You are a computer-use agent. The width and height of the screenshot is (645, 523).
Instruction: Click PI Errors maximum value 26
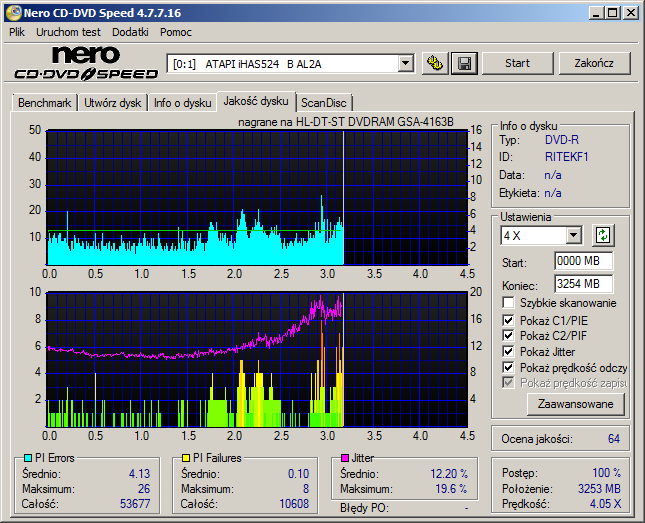(x=144, y=489)
